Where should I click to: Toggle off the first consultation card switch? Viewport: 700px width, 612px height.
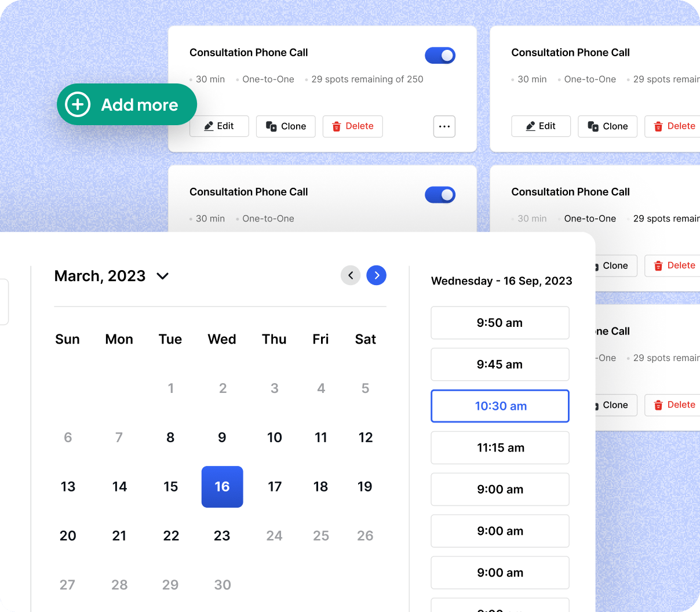(440, 56)
